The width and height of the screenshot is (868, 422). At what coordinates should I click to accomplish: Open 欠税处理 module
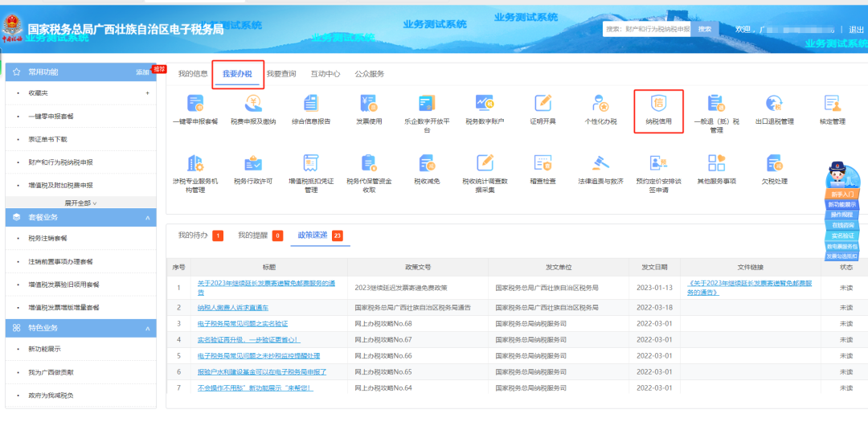click(x=774, y=170)
